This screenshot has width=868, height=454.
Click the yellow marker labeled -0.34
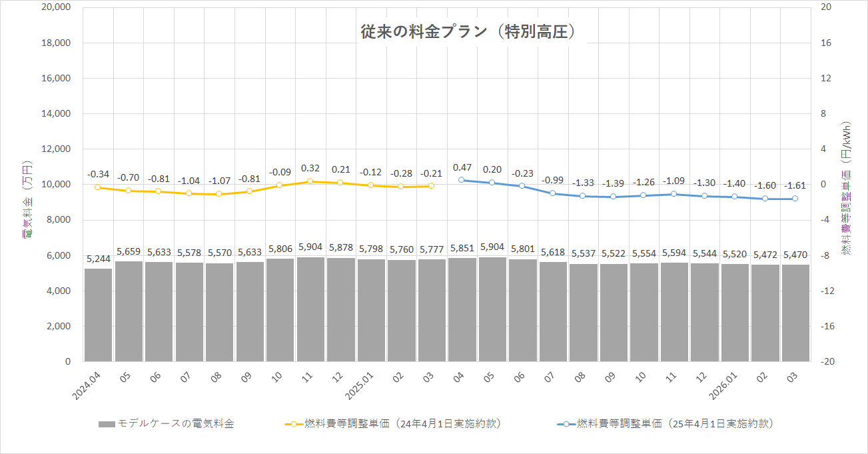click(97, 188)
